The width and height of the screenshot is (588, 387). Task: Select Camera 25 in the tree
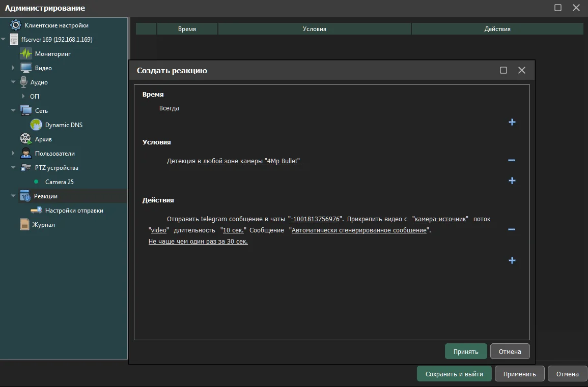(x=59, y=182)
